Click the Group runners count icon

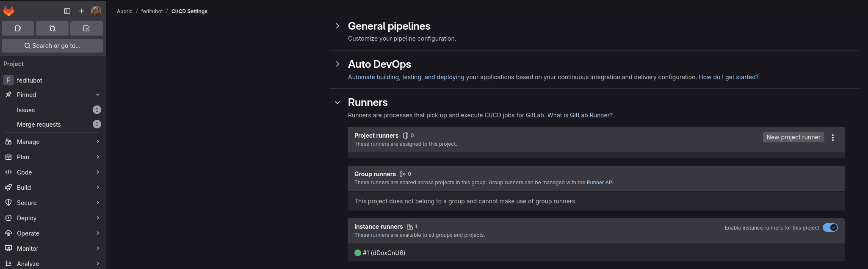point(403,174)
